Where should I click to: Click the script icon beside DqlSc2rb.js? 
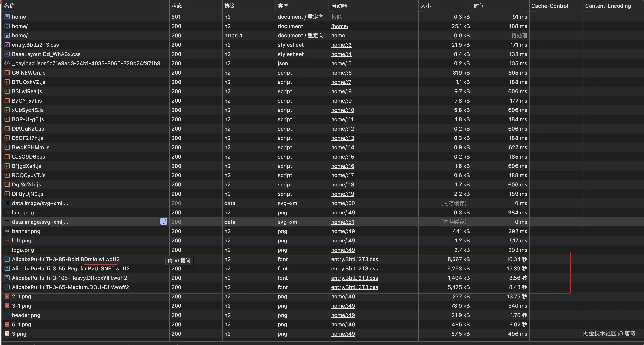[x=7, y=185]
